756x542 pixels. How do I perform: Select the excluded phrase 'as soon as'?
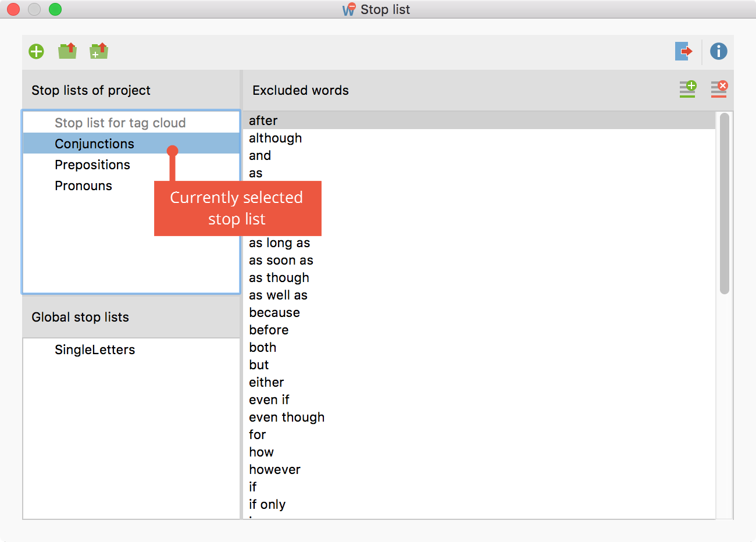click(479, 260)
